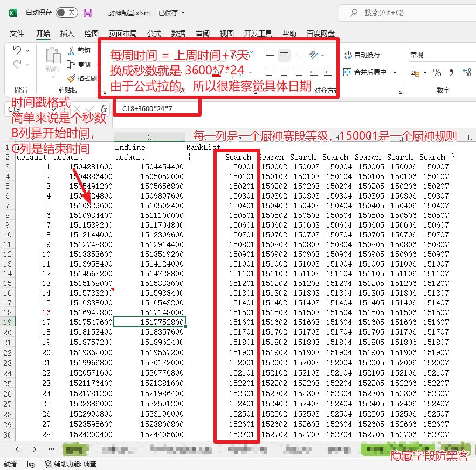This screenshot has width=476, height=470.
Task: Align cell text to the left
Action: pos(270,72)
